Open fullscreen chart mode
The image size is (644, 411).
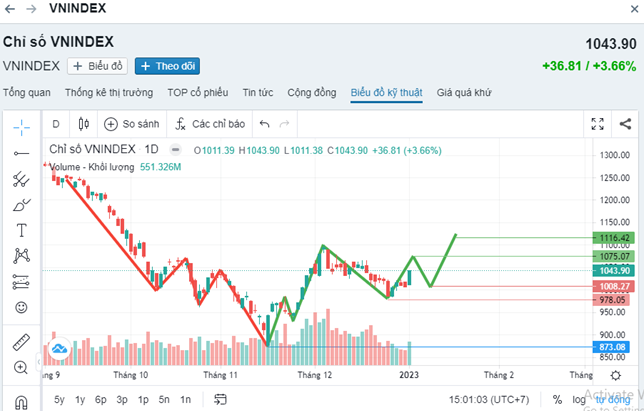pos(598,124)
